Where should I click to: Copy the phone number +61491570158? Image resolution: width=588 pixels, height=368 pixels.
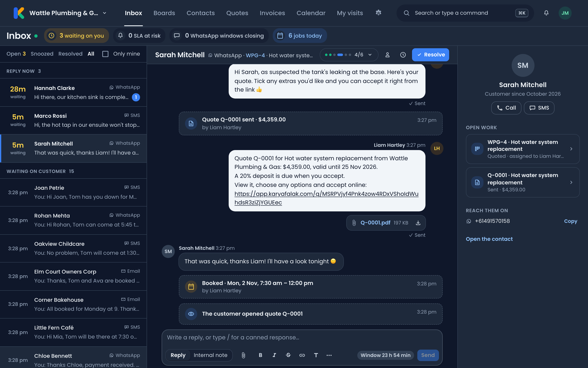(x=570, y=221)
